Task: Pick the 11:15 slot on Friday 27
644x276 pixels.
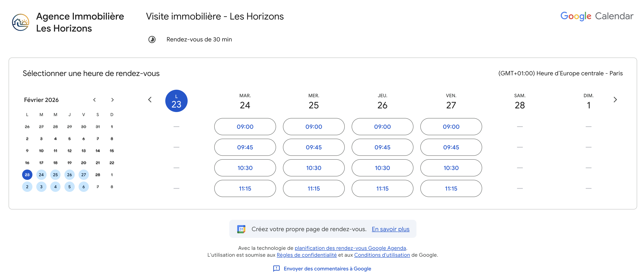Action: coord(451,188)
